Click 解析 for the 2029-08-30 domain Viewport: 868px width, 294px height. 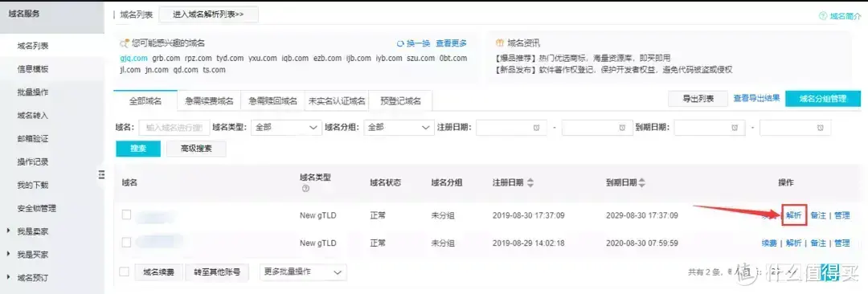[x=793, y=215]
